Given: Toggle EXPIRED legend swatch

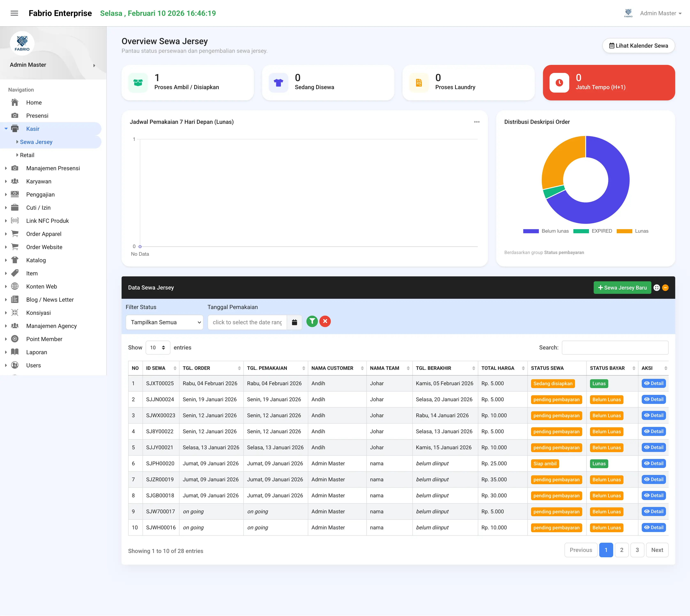Looking at the screenshot, I should (581, 231).
